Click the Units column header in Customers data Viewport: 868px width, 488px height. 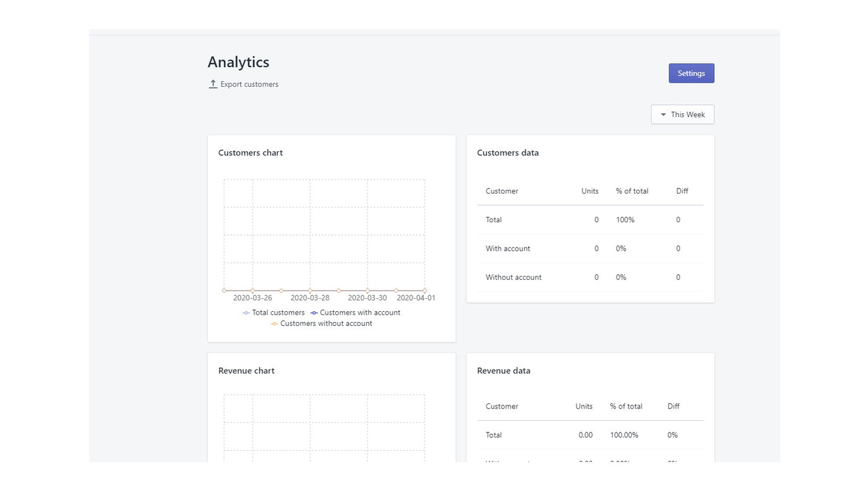589,190
